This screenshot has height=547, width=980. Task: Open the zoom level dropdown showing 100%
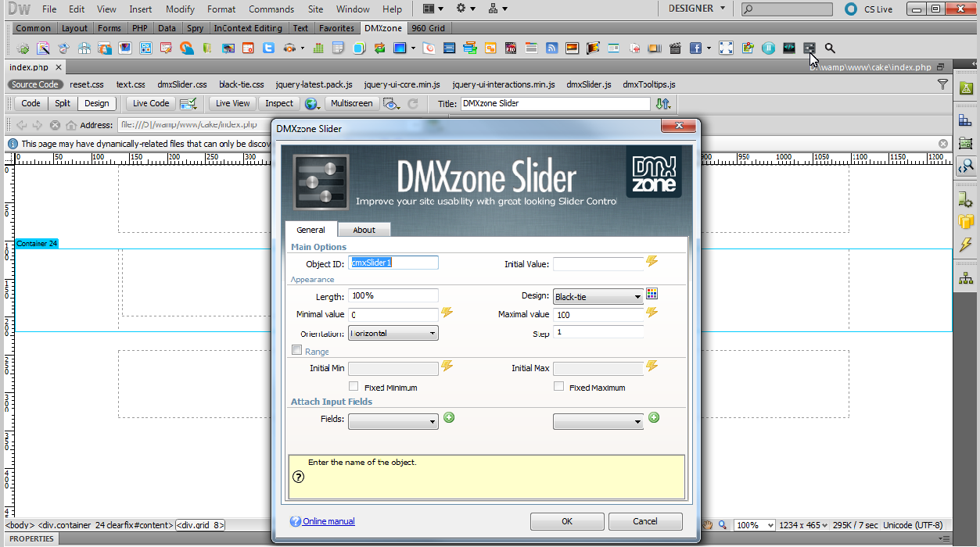pos(756,525)
